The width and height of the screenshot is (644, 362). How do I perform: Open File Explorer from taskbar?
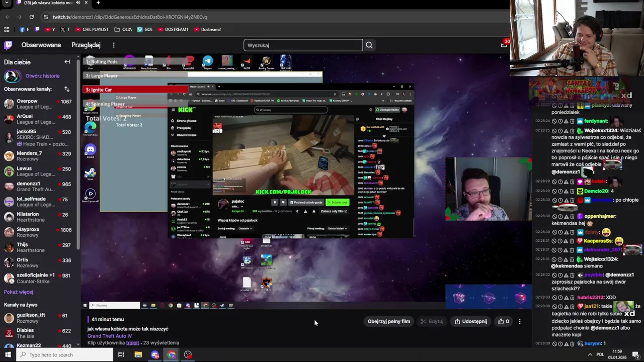click(x=138, y=354)
